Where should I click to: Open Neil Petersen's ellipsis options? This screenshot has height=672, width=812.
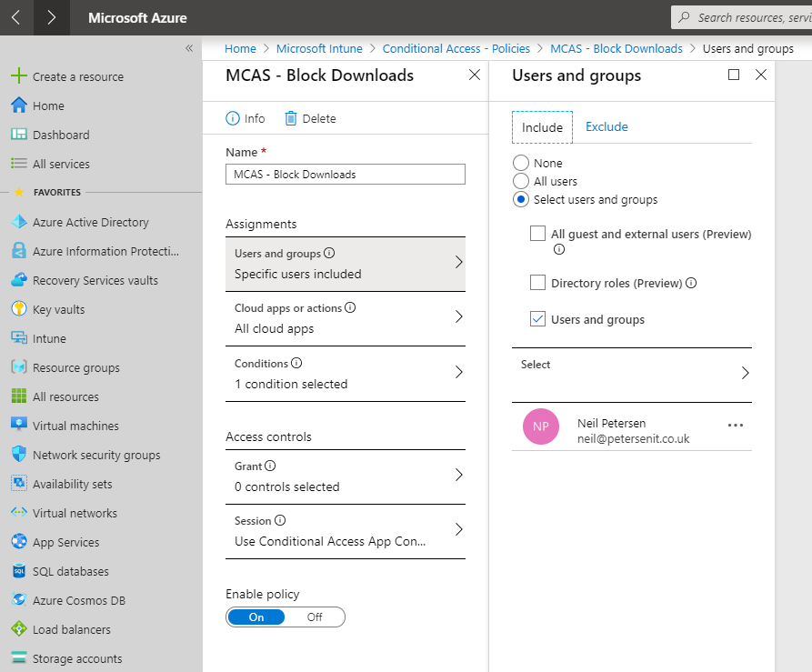coord(736,425)
